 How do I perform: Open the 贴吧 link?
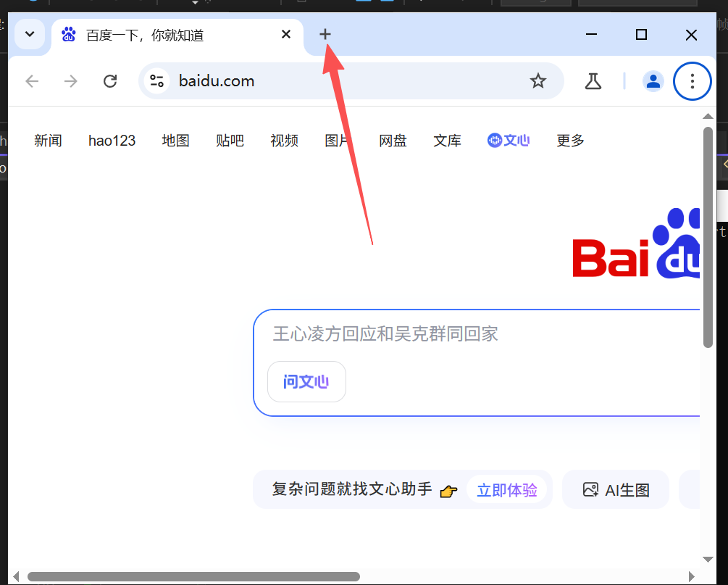click(230, 141)
